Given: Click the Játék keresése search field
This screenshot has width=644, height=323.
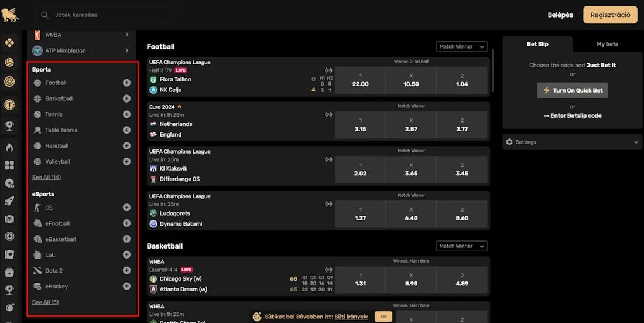Looking at the screenshot, I should coord(104,15).
